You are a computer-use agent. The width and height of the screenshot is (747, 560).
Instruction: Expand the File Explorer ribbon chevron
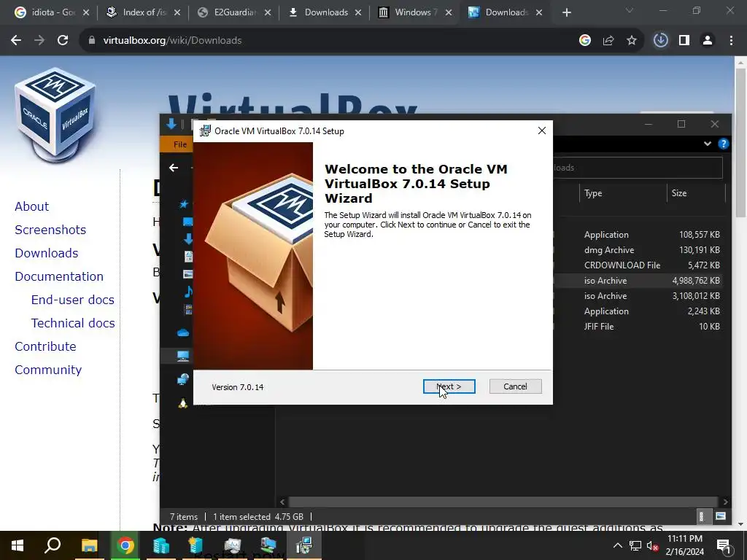click(708, 144)
